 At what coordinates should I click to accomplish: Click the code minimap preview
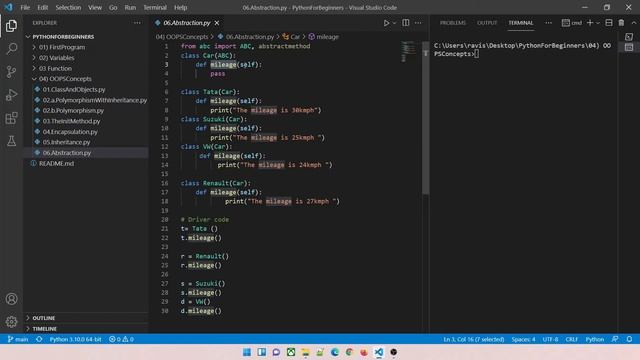click(x=408, y=51)
